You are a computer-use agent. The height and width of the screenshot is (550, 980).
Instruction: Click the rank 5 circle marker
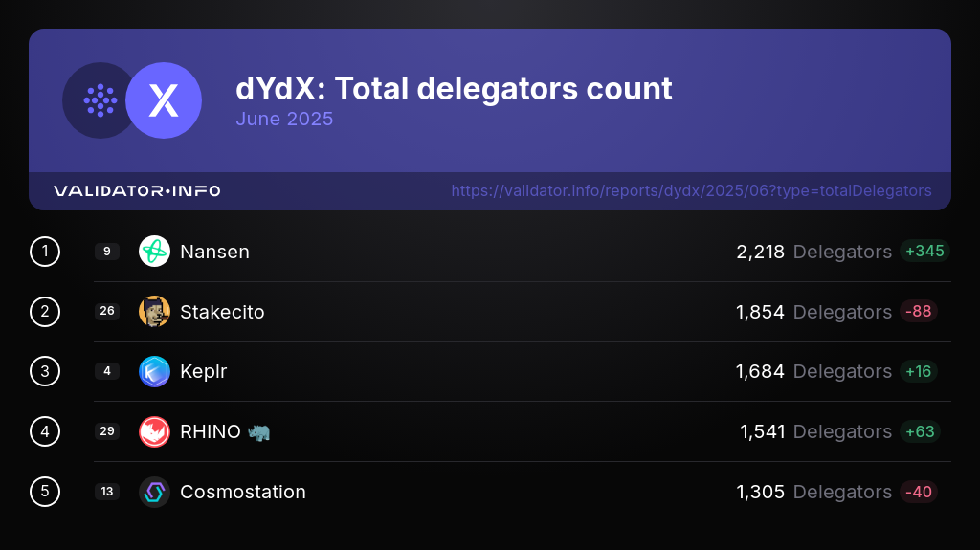(x=45, y=492)
